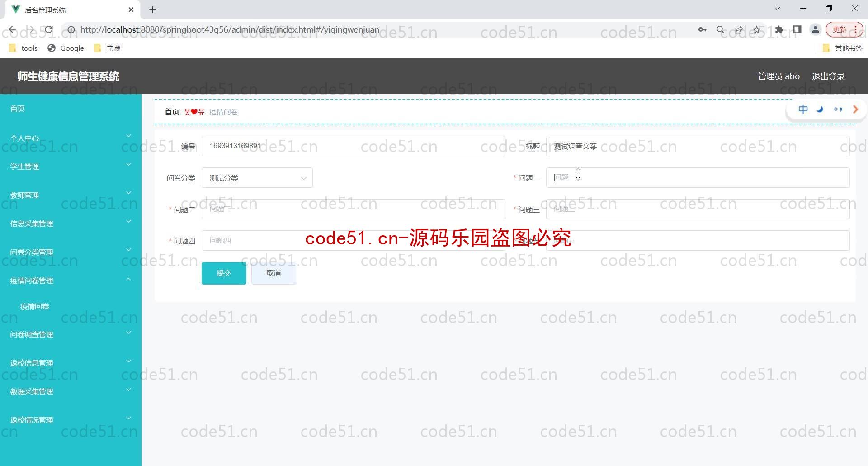Open the browser profile avatar icon

[815, 30]
